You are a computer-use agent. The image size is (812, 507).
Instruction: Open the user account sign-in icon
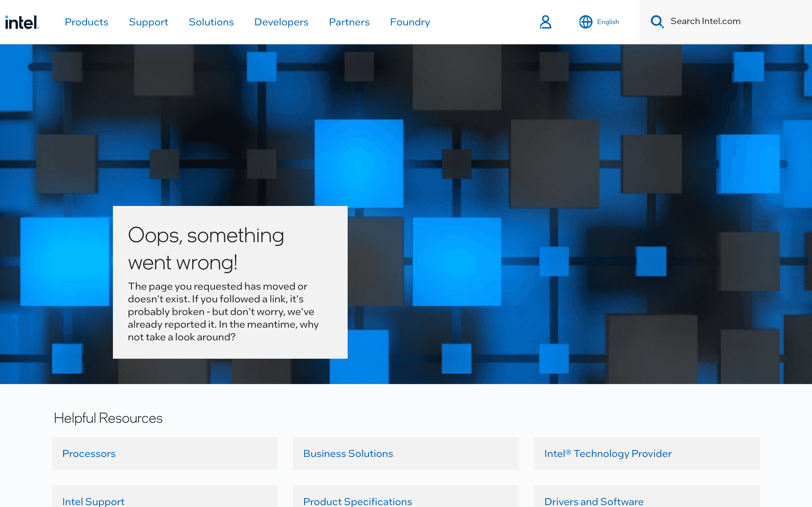point(545,22)
